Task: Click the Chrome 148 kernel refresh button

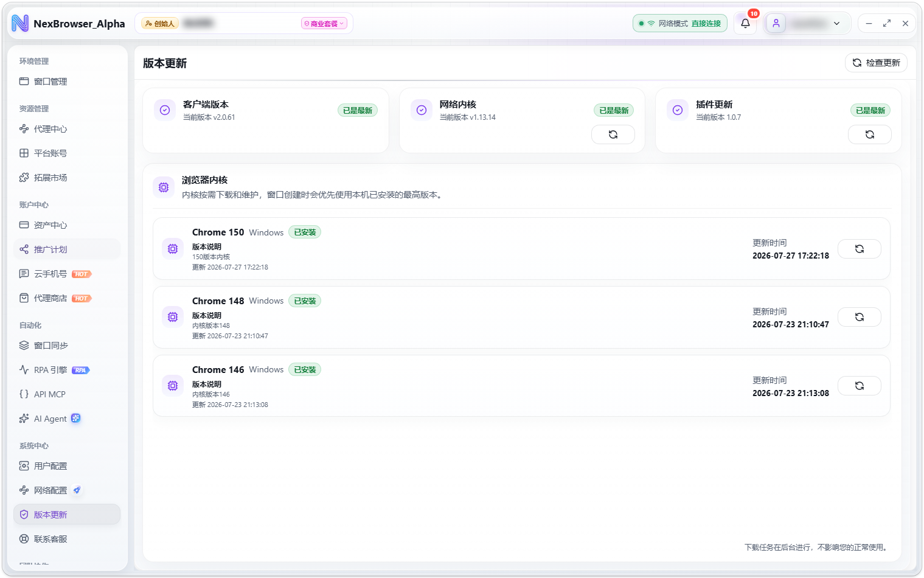Action: click(860, 317)
